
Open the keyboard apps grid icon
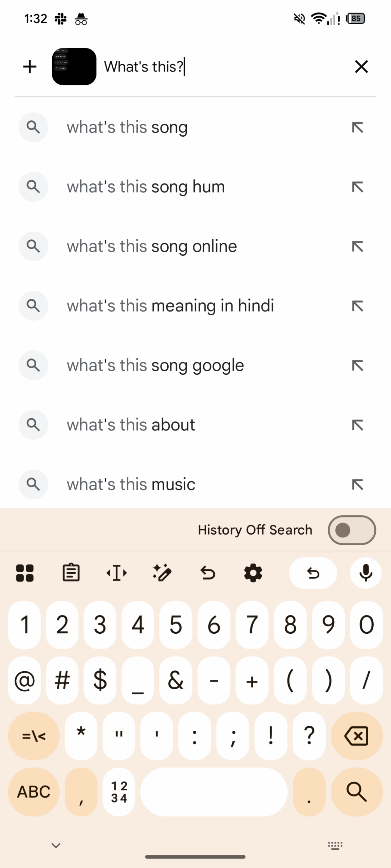pyautogui.click(x=25, y=573)
